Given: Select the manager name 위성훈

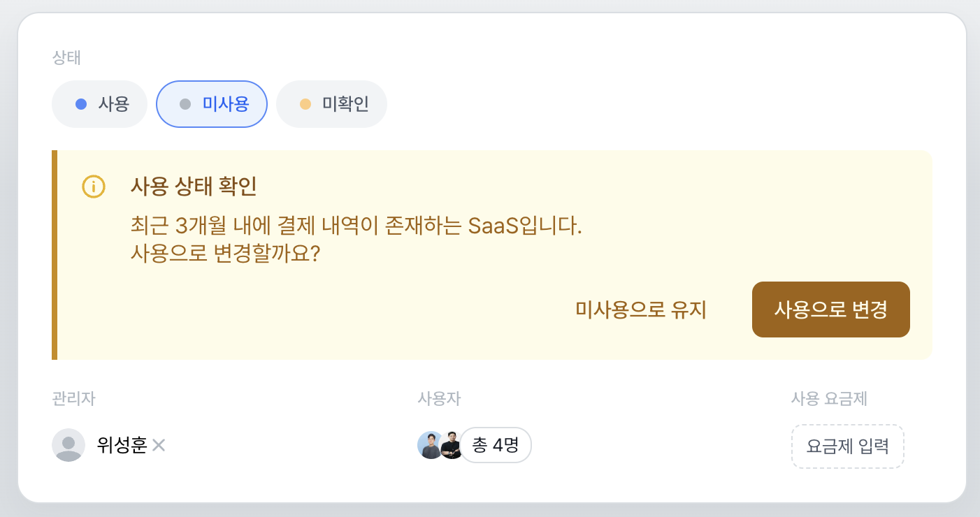Looking at the screenshot, I should click(122, 445).
